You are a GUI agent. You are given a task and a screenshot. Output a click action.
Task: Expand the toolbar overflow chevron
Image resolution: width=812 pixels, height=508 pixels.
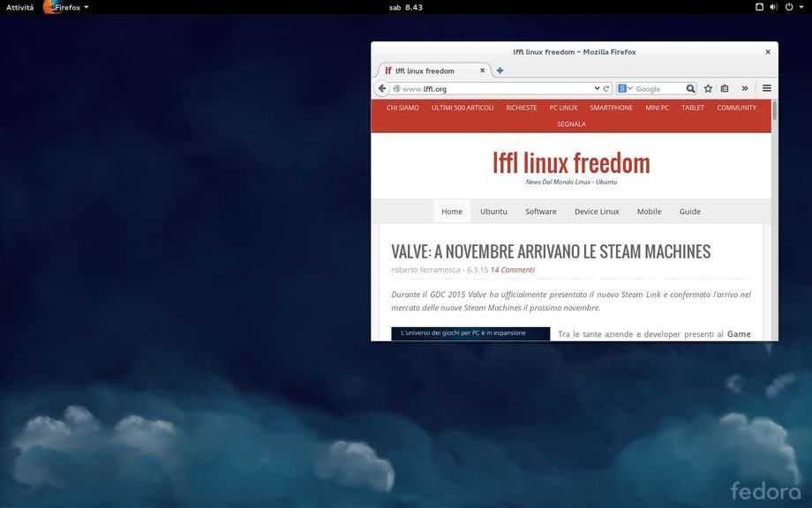(745, 88)
